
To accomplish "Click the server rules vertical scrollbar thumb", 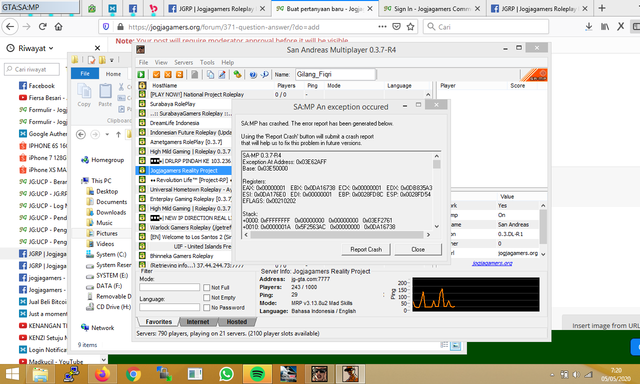I will (543, 227).
